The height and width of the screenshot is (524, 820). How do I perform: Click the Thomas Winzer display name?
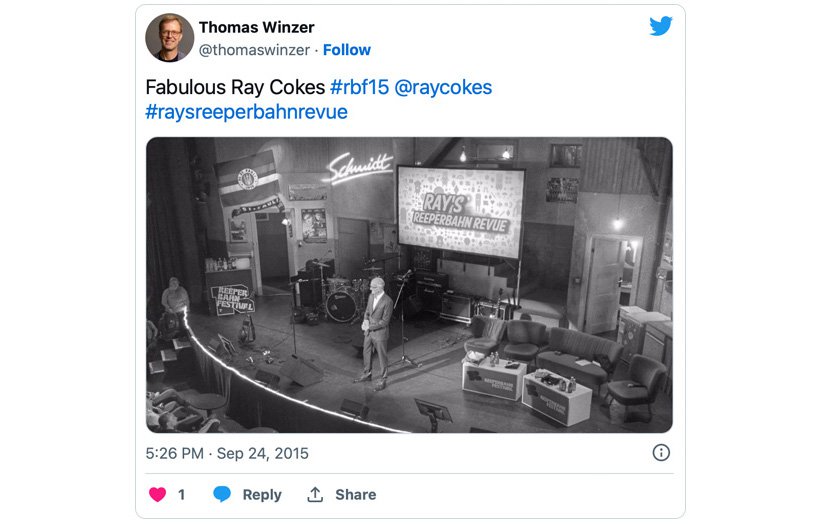pos(256,27)
